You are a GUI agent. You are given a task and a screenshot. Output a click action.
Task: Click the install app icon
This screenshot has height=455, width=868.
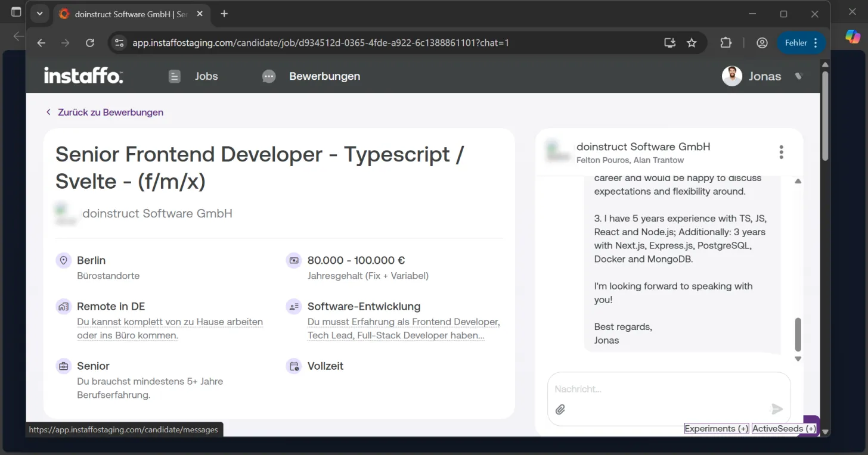[x=670, y=43]
